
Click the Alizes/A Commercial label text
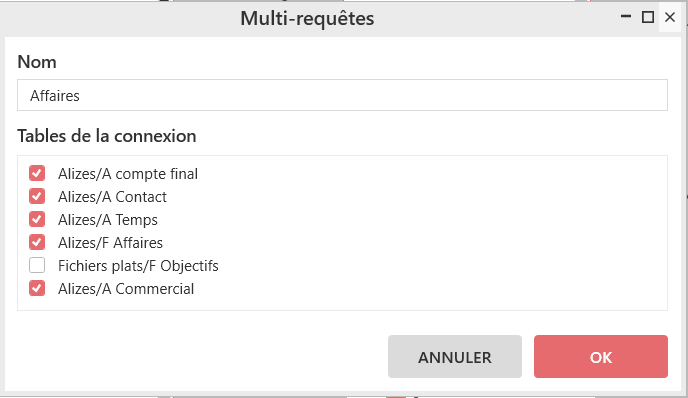(x=126, y=289)
